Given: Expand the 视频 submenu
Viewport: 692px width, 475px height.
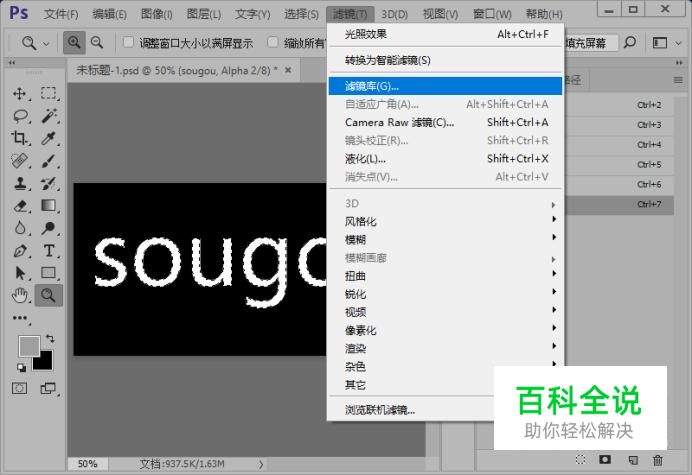Looking at the screenshot, I should (445, 312).
